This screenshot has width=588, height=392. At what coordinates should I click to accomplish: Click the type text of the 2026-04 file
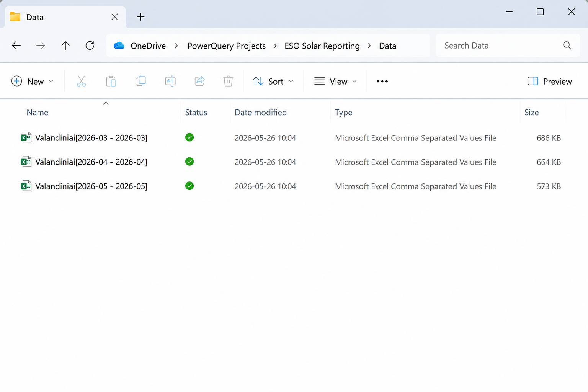coord(416,162)
